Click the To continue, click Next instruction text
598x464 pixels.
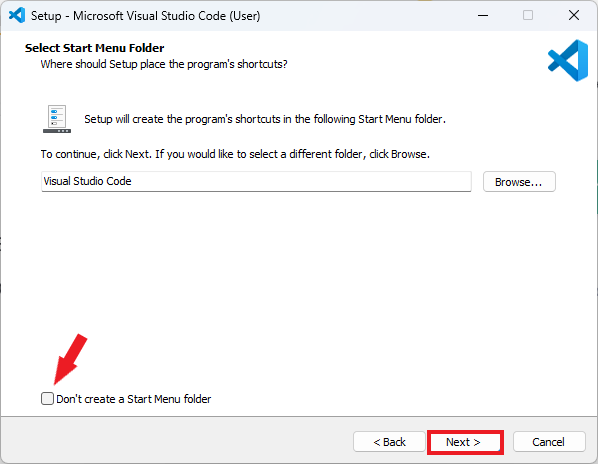(x=235, y=154)
